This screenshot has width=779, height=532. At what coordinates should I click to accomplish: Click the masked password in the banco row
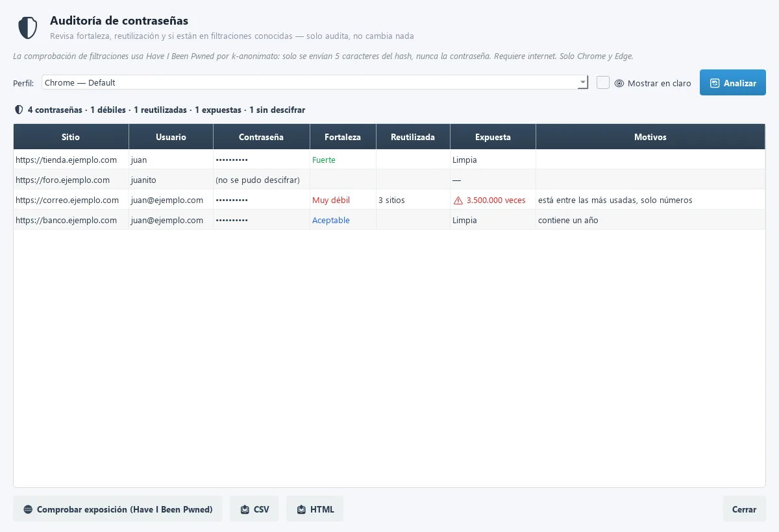point(232,220)
